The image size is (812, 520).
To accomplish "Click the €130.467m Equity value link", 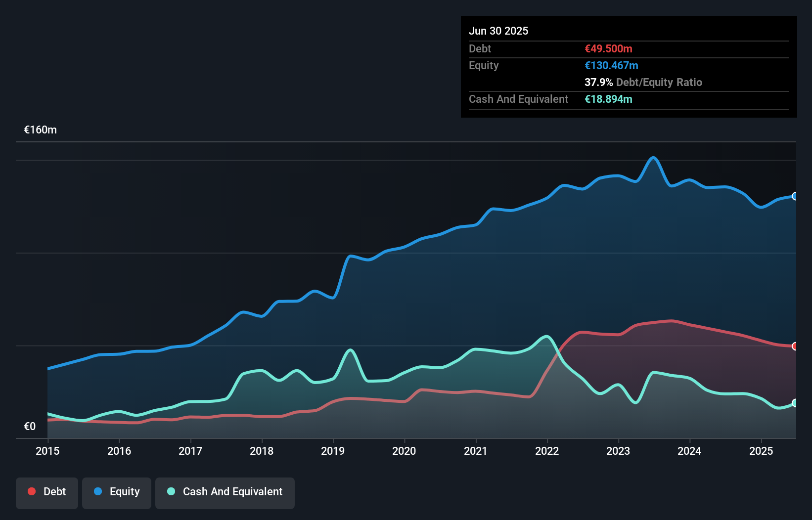I will tap(611, 65).
